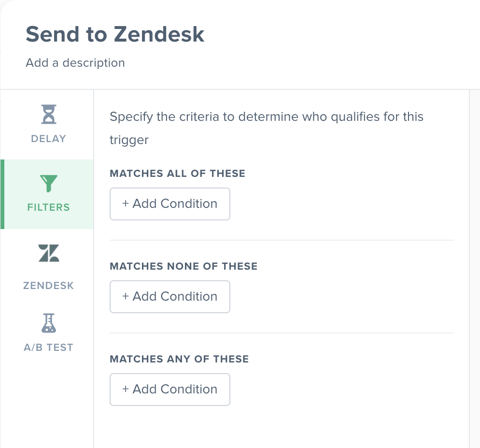Select the FILTERS tab label
480x448 pixels.
[49, 207]
